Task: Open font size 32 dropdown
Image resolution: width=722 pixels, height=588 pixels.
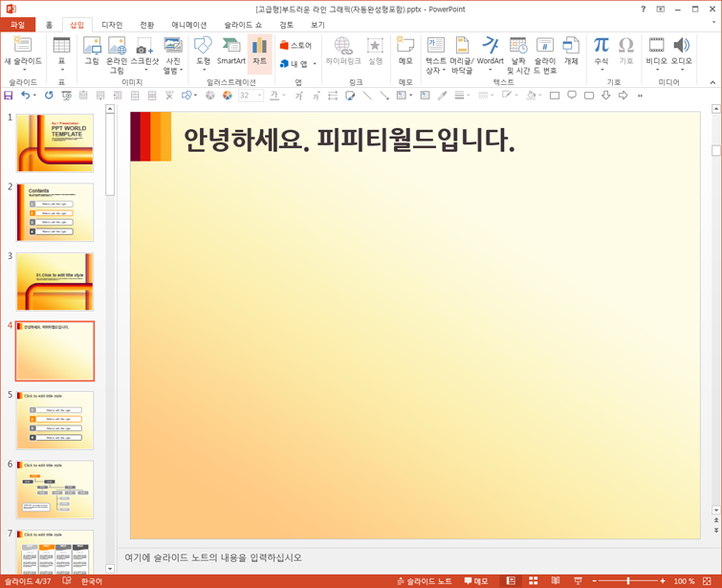Action: click(x=260, y=96)
